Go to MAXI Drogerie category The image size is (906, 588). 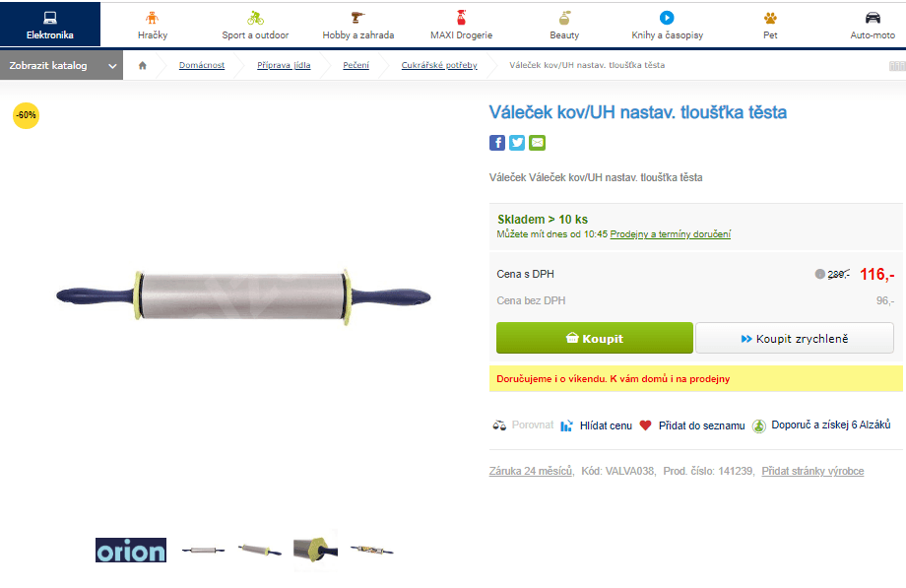point(461,26)
